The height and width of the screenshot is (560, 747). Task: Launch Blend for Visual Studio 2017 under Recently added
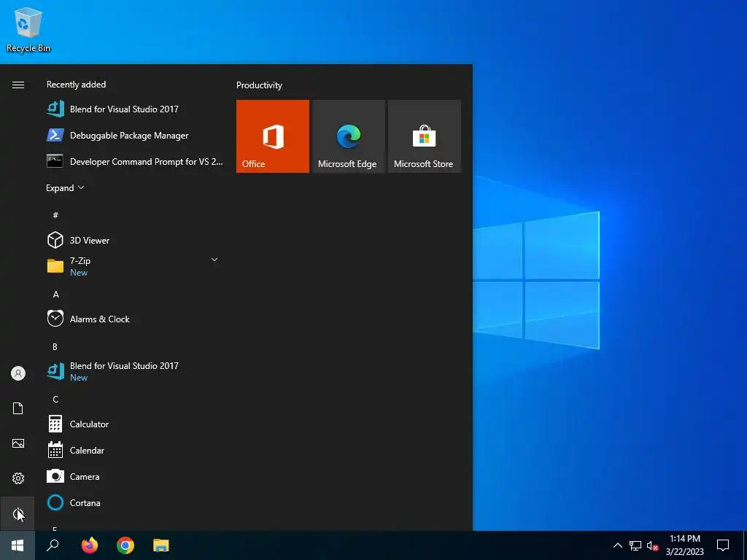tap(135, 109)
